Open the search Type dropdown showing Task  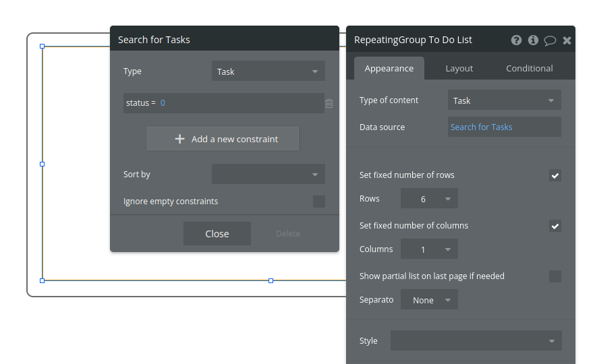268,71
